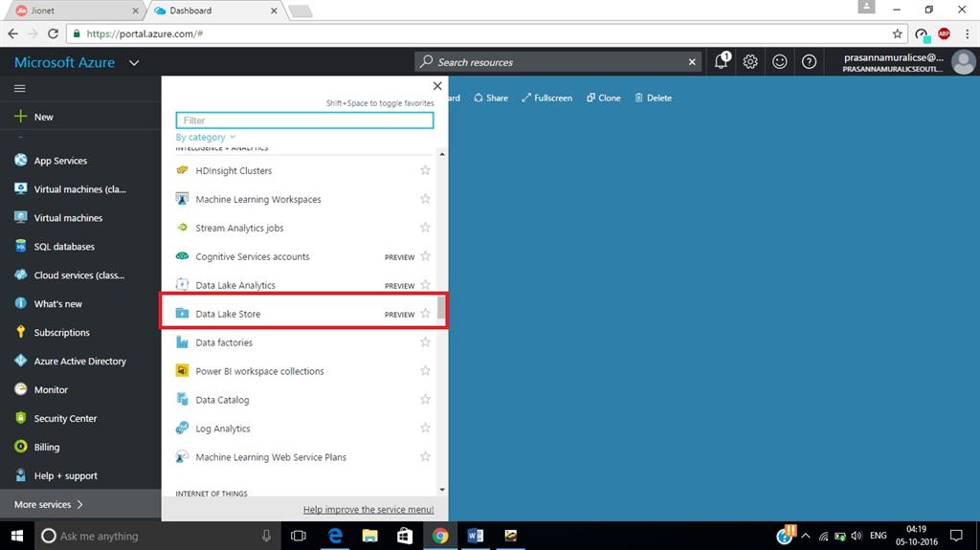Favorite Data Lake Analytics with star
Image resolution: width=980 pixels, height=550 pixels.
pyautogui.click(x=425, y=285)
